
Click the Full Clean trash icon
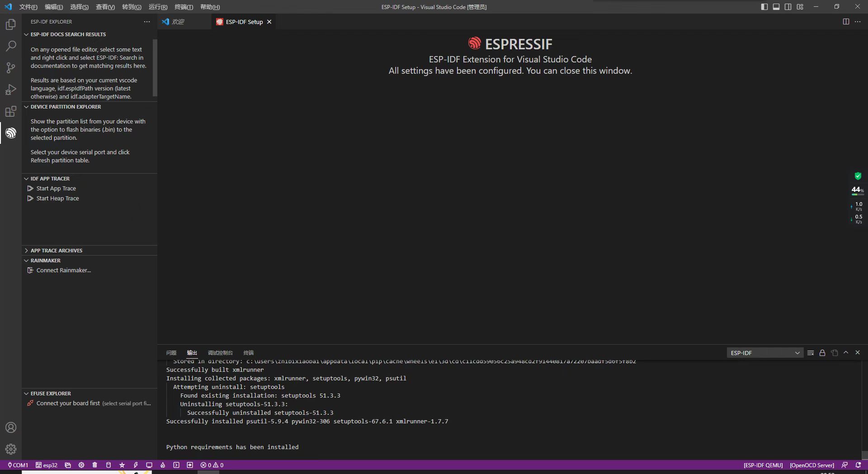pos(95,465)
